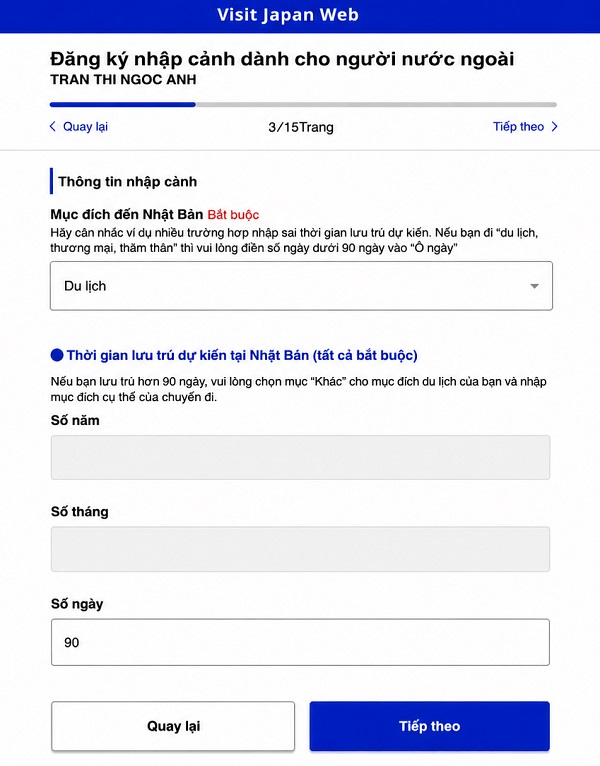Click the dropdown arrow in Mục đích field
This screenshot has height=766, width=600.
pyautogui.click(x=535, y=286)
